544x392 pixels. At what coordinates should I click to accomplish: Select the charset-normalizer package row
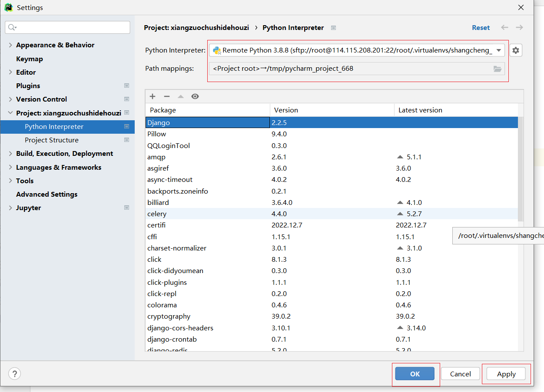pyautogui.click(x=332, y=248)
